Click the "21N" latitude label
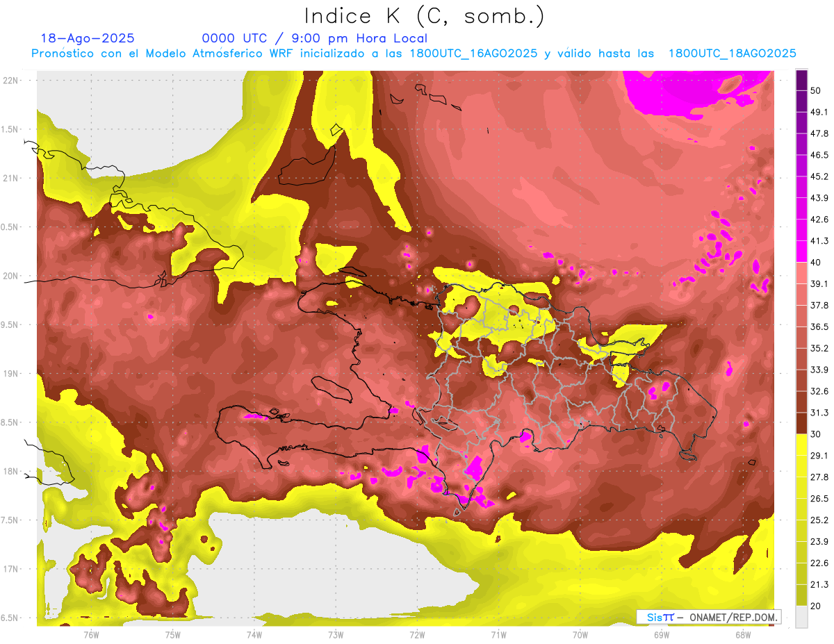 tap(11, 178)
